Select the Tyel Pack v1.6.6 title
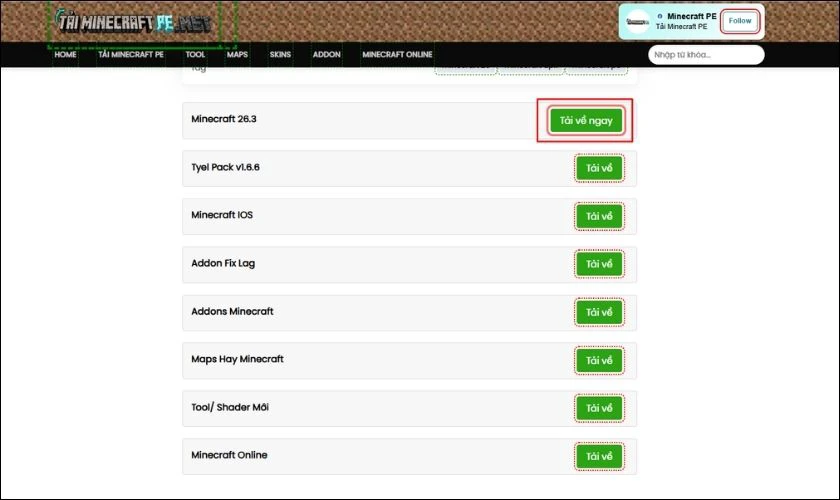 (x=226, y=167)
